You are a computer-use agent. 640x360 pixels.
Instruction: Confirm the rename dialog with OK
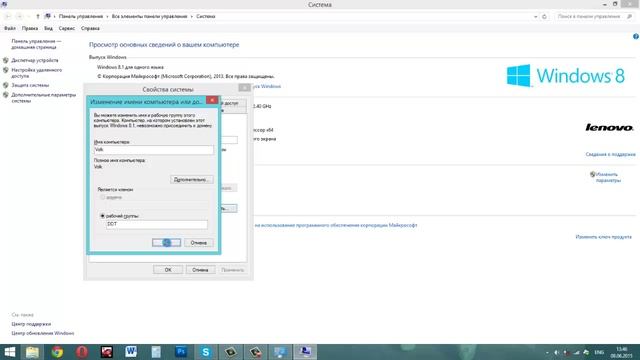coord(167,243)
